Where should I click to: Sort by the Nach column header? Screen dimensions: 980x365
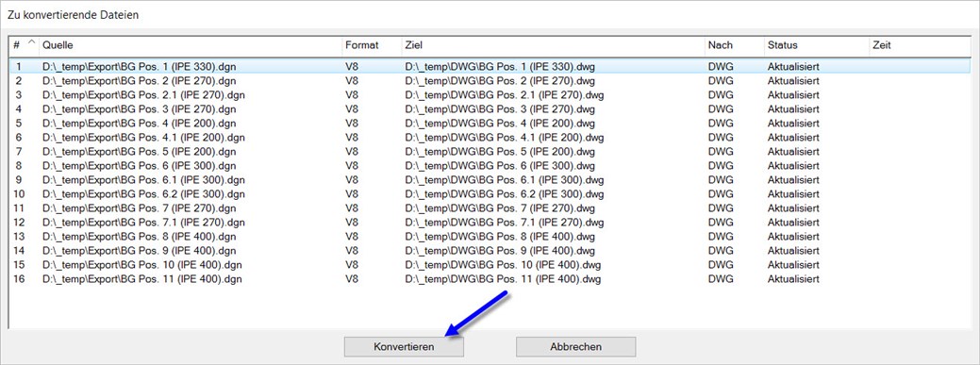[x=734, y=45]
